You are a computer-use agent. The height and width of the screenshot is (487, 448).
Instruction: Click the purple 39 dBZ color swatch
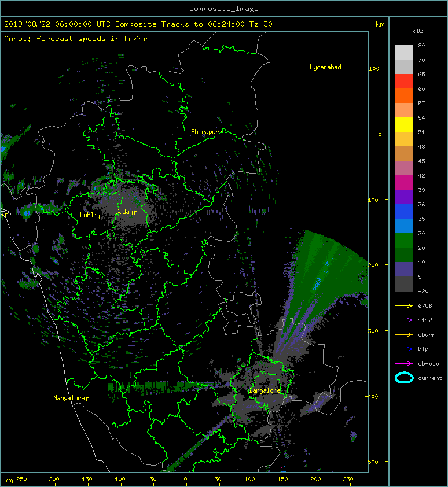click(x=404, y=197)
